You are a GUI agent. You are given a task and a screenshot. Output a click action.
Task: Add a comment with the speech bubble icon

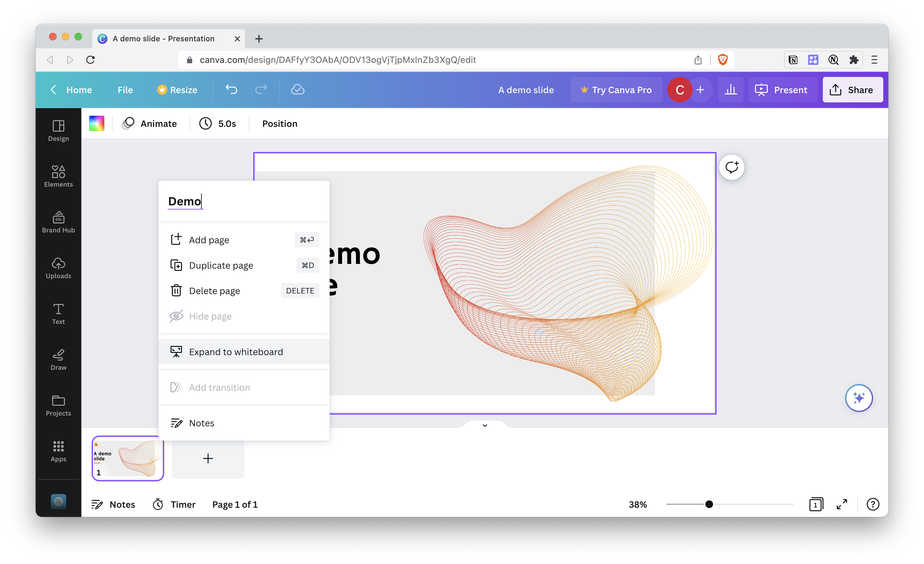731,167
